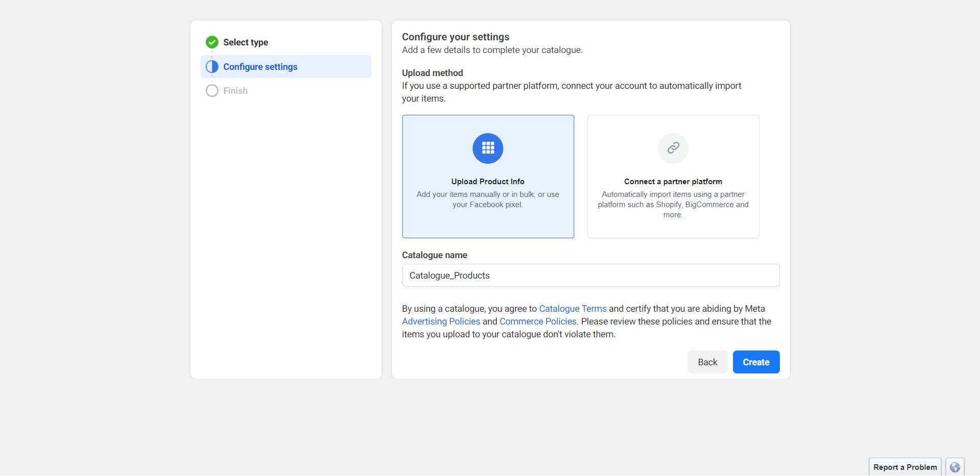Click the Catalogue name input field

coord(591,275)
